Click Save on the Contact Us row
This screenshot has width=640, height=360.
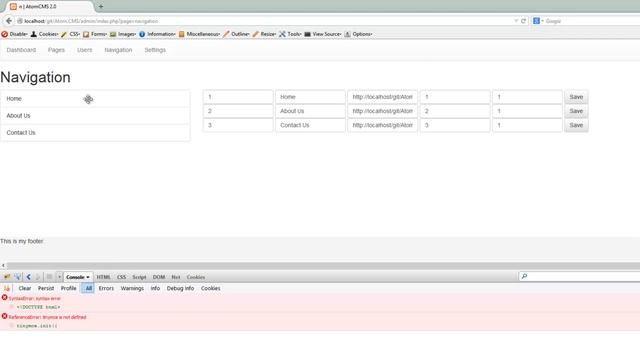576,125
